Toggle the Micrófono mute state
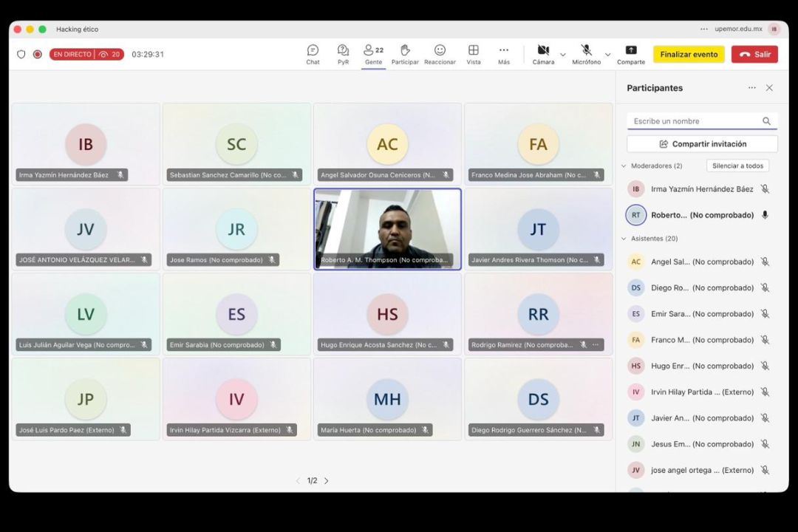This screenshot has height=532, width=798. [x=586, y=54]
